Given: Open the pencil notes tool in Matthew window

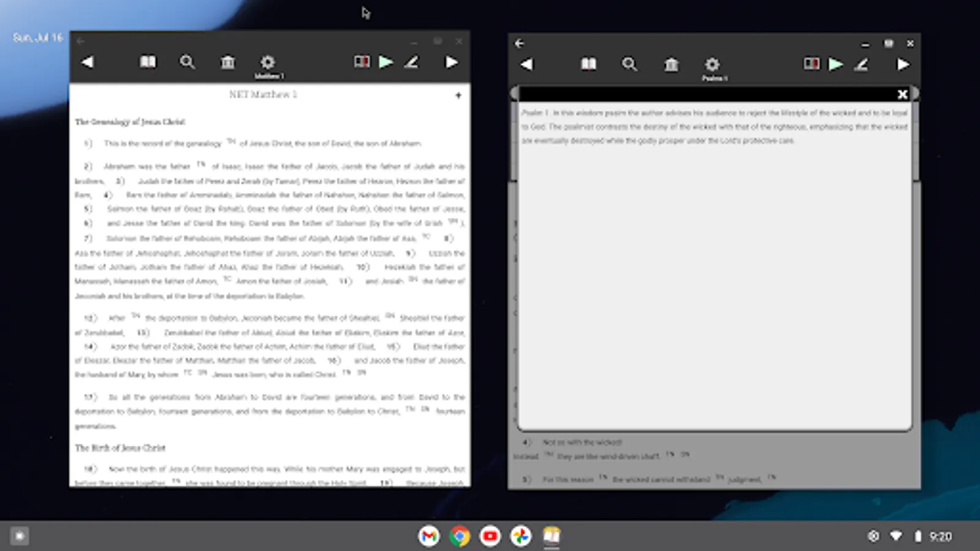Looking at the screenshot, I should coord(412,62).
